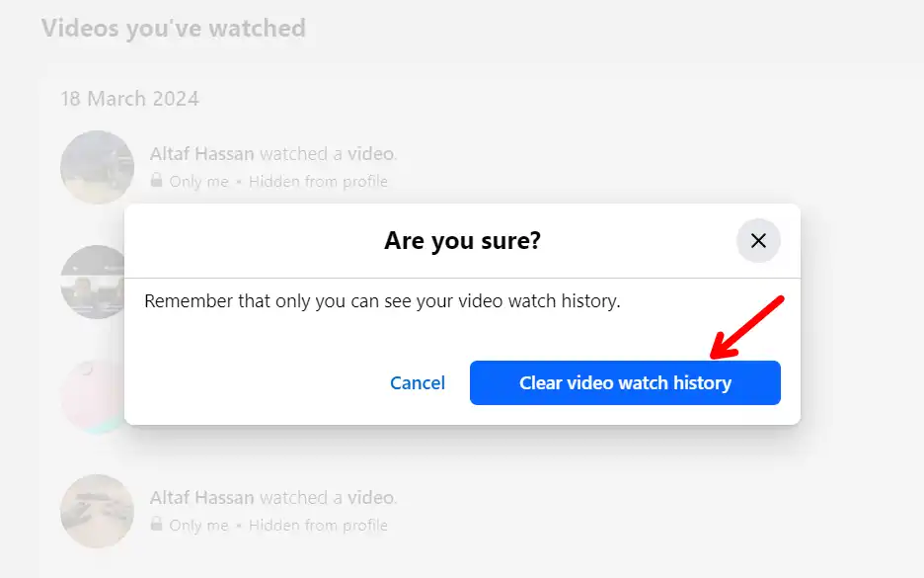Click the X to dismiss the confirmation dialog

(x=758, y=240)
